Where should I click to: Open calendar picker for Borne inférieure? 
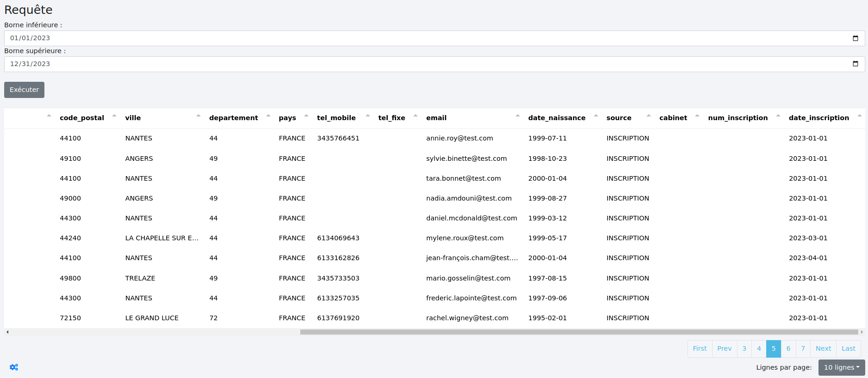[x=855, y=38]
